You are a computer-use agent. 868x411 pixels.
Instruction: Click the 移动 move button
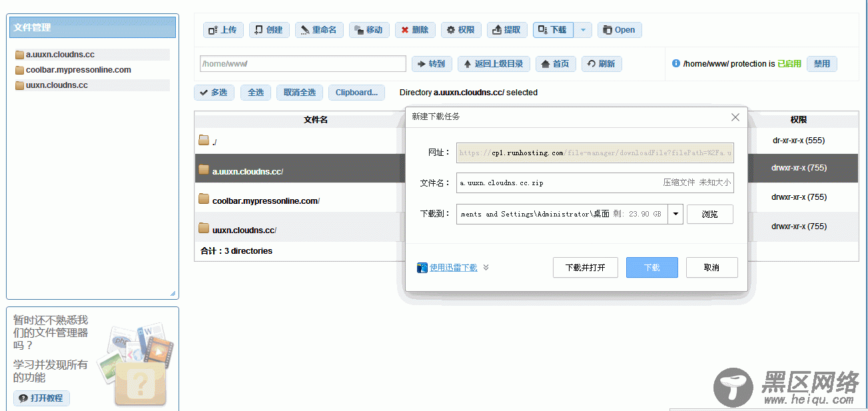tap(368, 30)
